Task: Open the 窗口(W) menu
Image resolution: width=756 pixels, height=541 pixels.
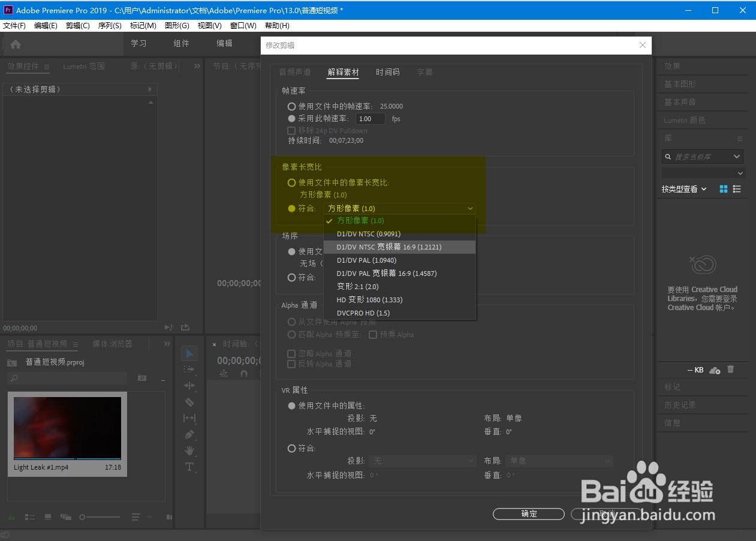Action: coord(243,26)
